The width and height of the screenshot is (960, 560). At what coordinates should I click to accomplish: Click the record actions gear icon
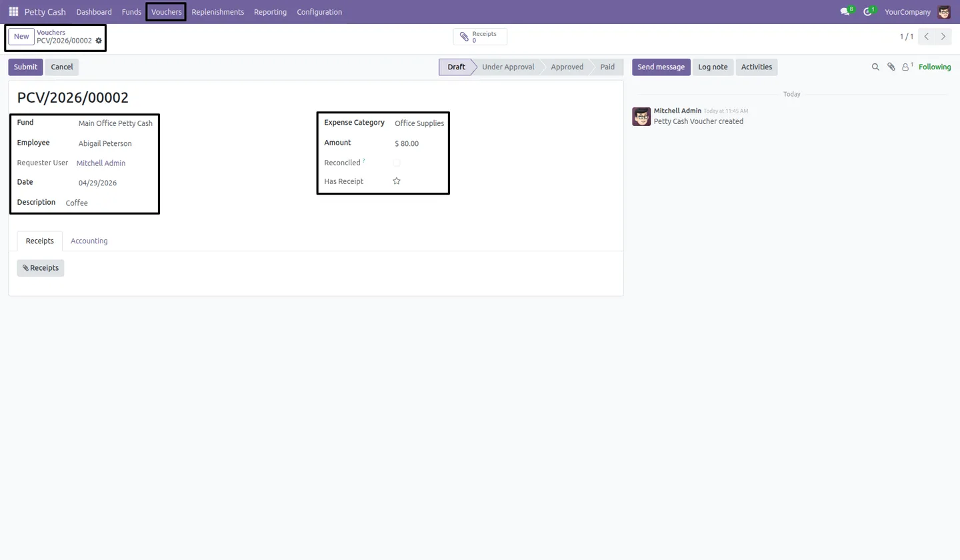pos(99,41)
